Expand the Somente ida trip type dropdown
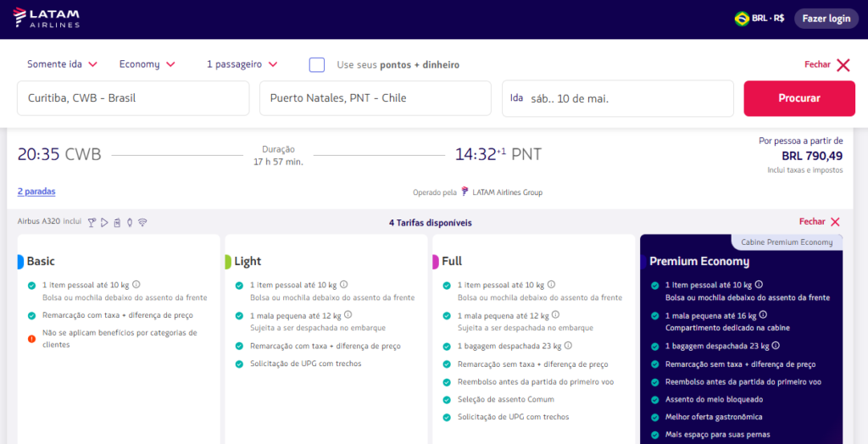 (62, 64)
